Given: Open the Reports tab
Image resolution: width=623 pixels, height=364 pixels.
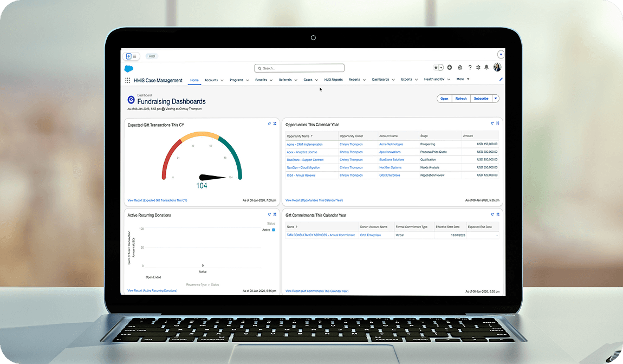Looking at the screenshot, I should (x=354, y=80).
